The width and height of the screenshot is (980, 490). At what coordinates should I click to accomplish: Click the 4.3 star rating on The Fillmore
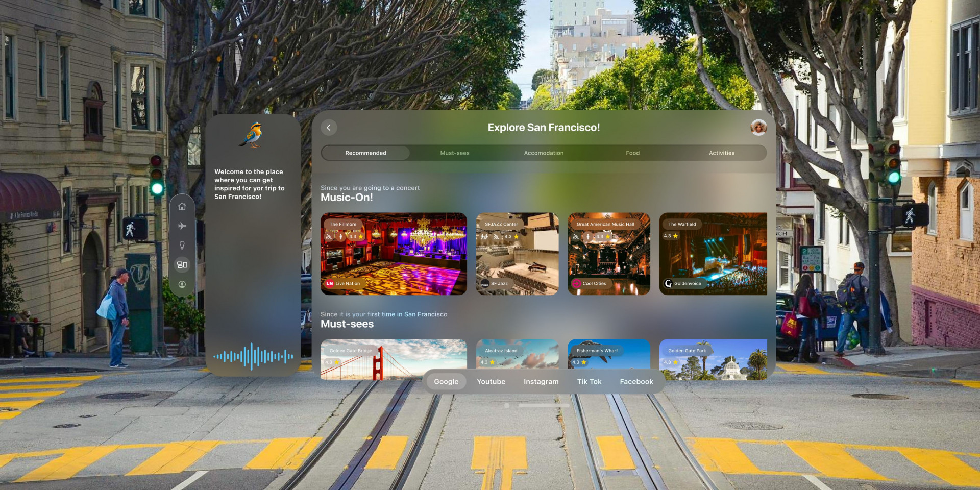(356, 237)
